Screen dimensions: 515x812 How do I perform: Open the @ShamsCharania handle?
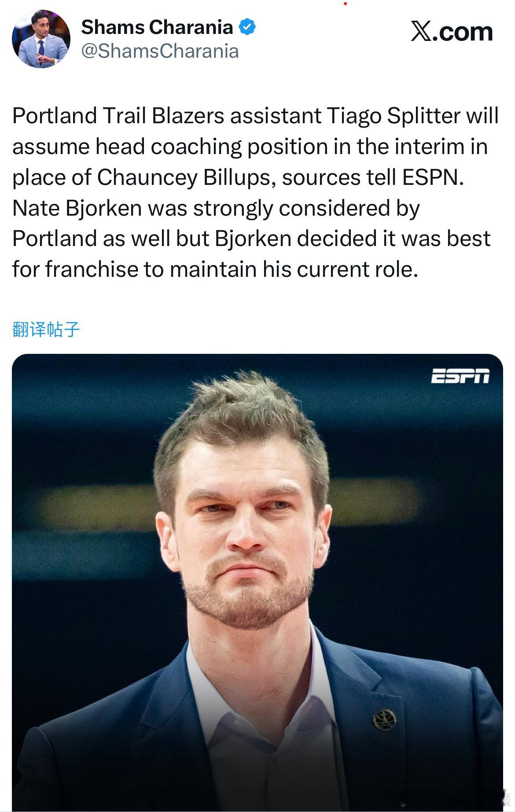pyautogui.click(x=160, y=51)
